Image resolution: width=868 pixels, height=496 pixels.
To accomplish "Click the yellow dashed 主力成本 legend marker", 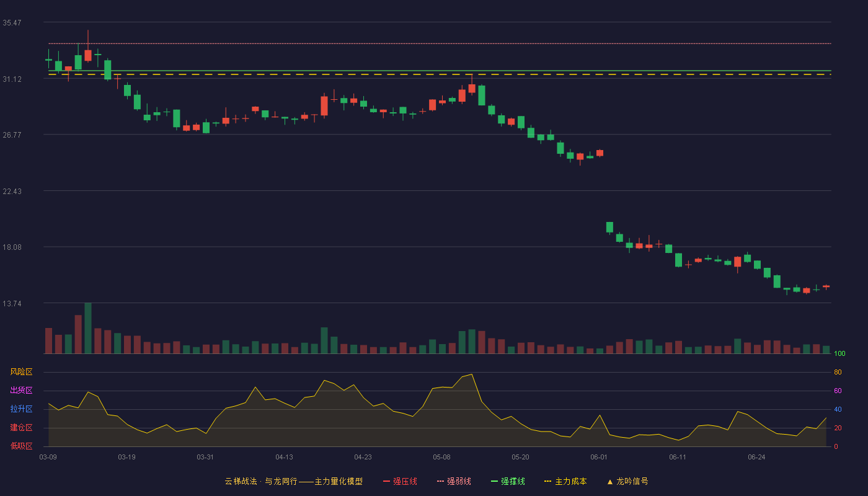I will click(547, 481).
